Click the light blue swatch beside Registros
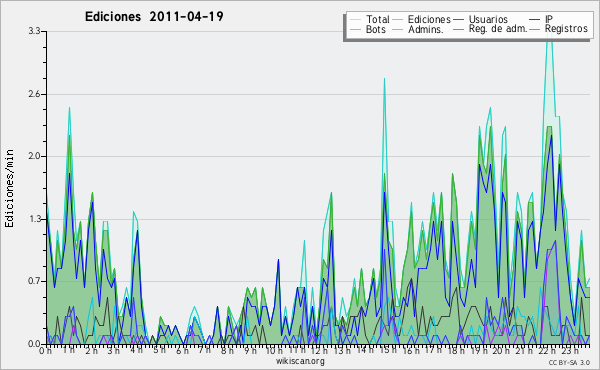Viewport: 600px width, 370px height. click(x=535, y=29)
